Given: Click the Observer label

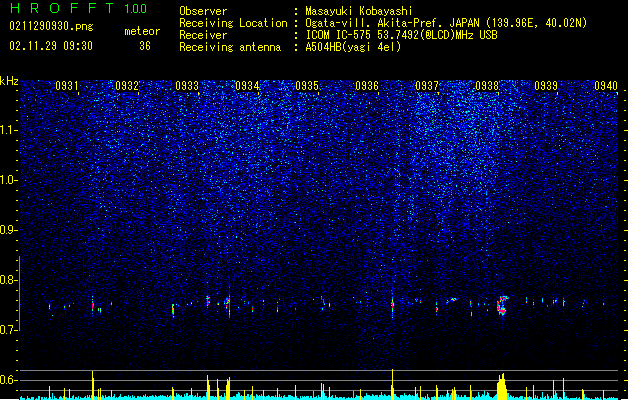Looking at the screenshot, I should [x=203, y=11].
